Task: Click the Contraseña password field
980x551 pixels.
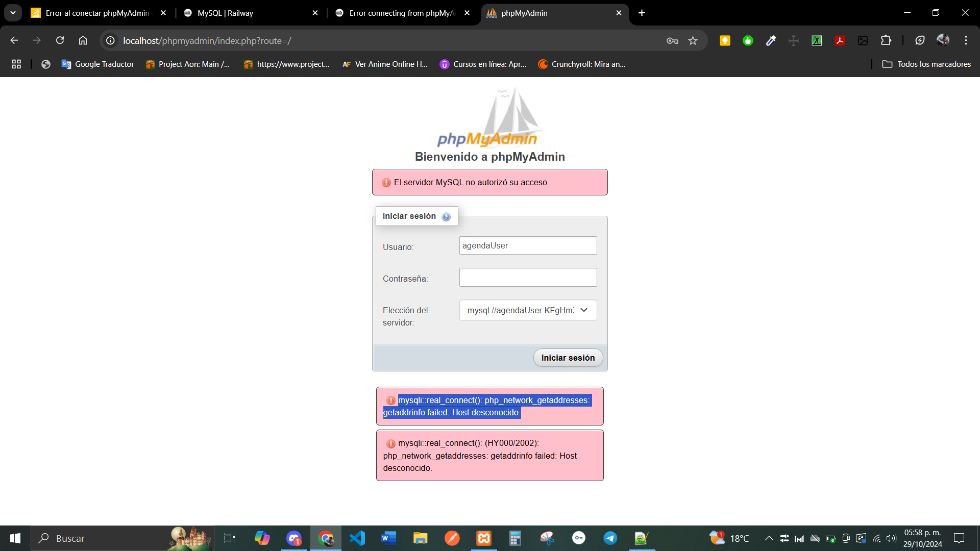Action: [x=528, y=277]
